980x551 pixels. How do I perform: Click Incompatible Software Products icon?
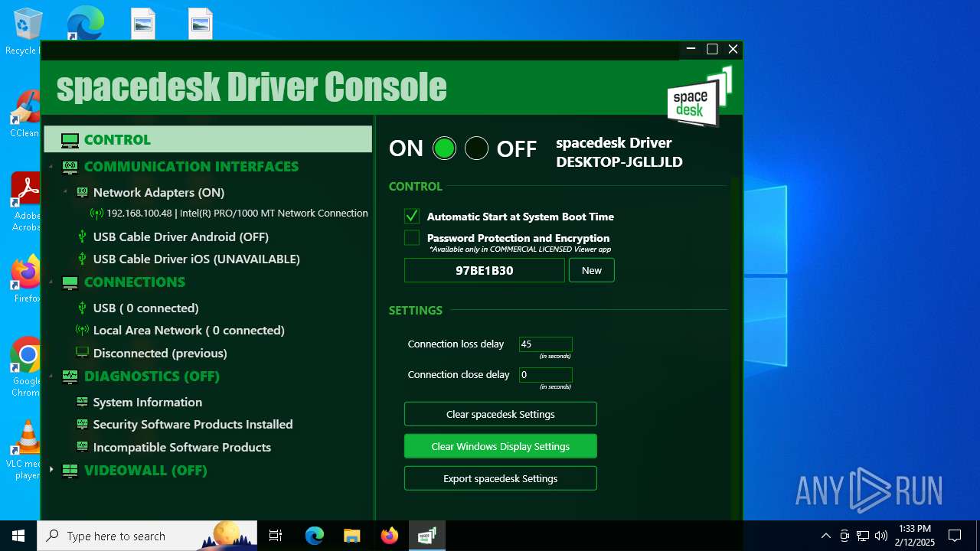82,447
